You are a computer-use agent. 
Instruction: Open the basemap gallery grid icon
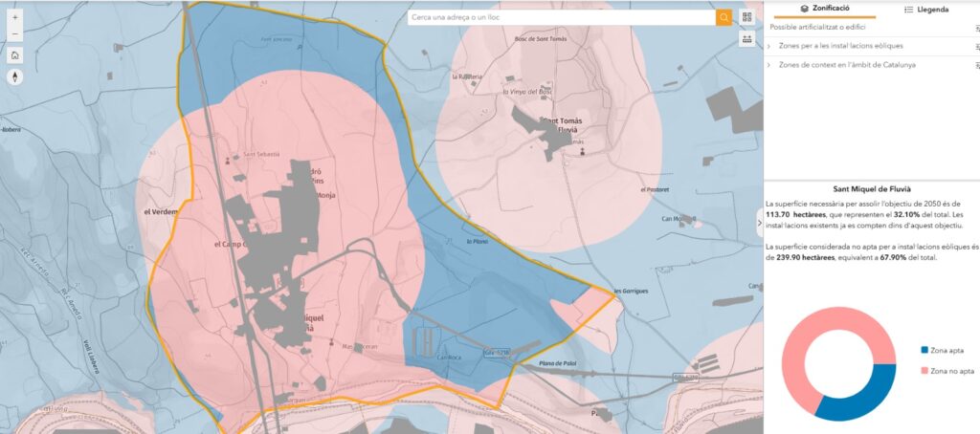[x=746, y=17]
